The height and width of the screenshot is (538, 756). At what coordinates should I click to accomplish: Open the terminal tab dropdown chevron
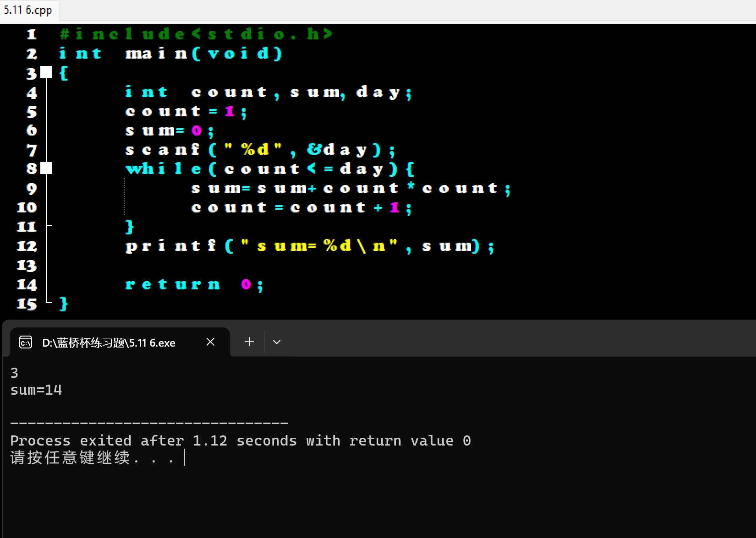coord(277,342)
